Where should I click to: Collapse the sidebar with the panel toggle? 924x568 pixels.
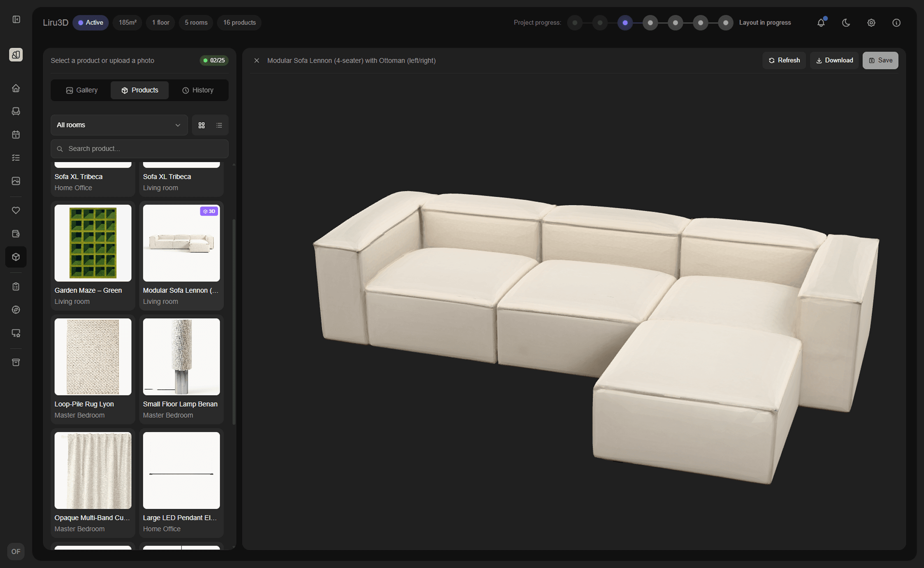(16, 19)
